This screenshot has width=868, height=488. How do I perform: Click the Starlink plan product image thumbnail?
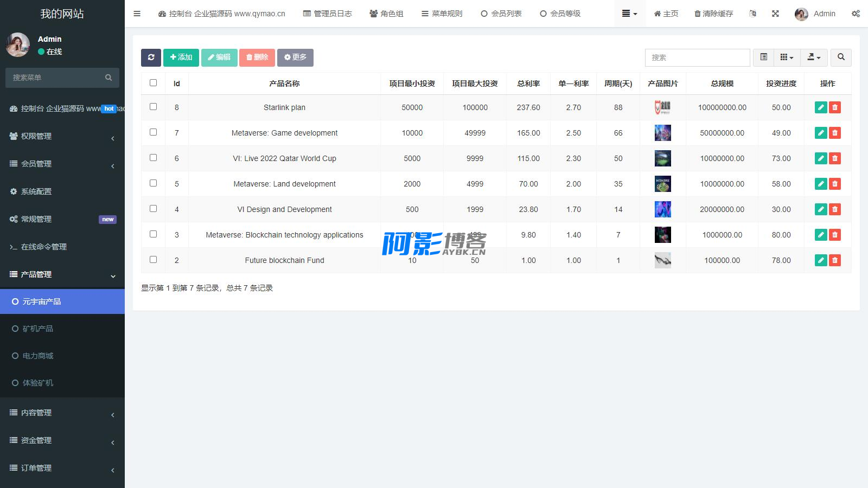(x=662, y=107)
